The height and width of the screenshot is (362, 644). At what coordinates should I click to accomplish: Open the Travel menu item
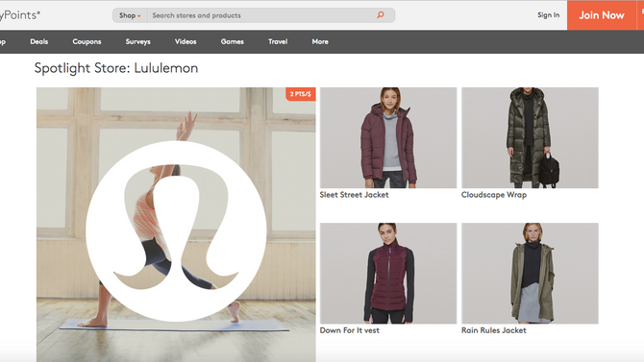click(278, 41)
